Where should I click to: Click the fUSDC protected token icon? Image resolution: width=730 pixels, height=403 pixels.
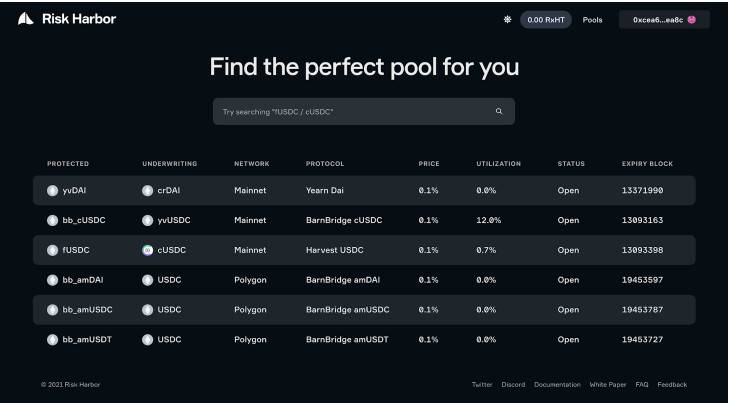[x=53, y=250]
